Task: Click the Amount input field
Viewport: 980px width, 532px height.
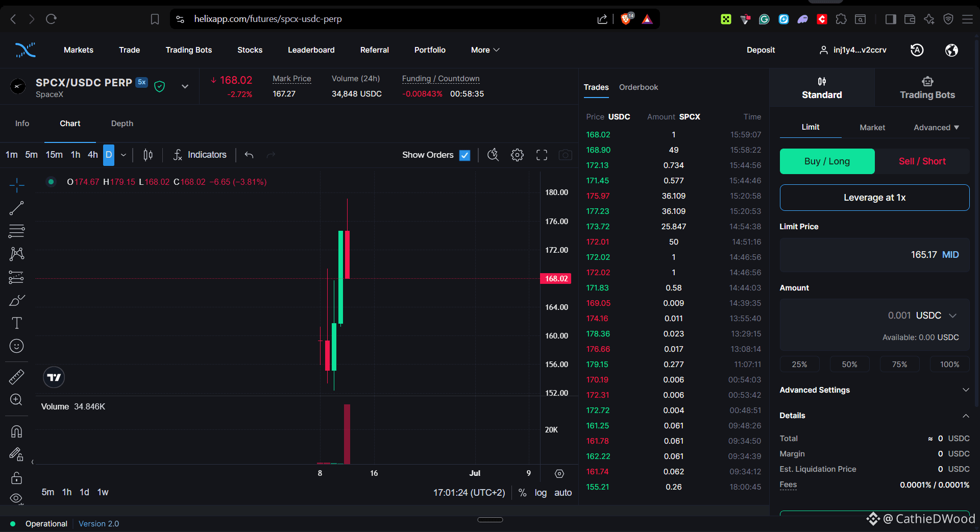Action: click(874, 316)
